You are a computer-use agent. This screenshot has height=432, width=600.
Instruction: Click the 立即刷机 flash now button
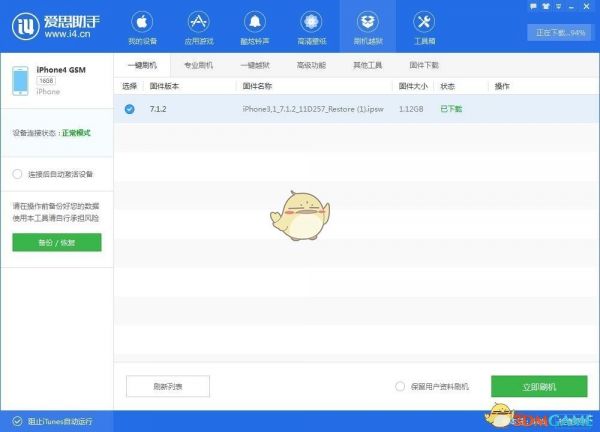(539, 386)
